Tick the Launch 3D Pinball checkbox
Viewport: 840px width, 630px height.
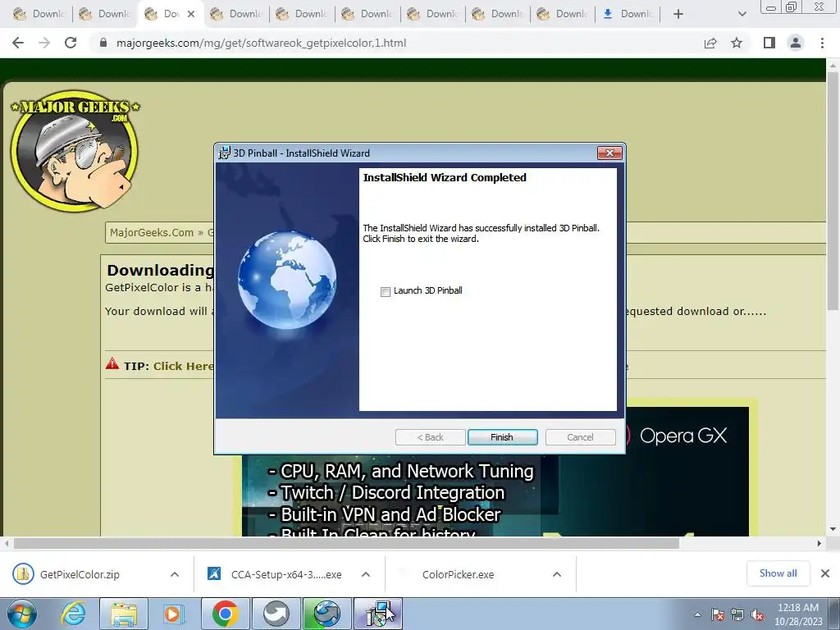coord(386,292)
